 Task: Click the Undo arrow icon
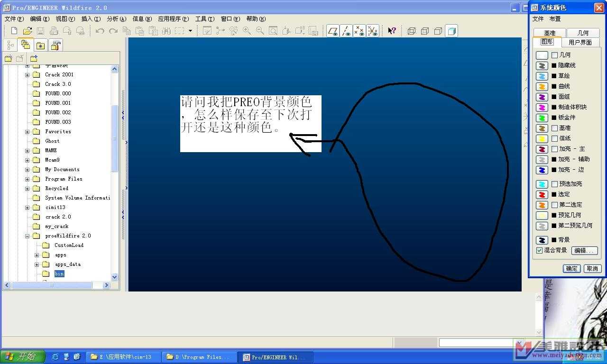tap(100, 31)
